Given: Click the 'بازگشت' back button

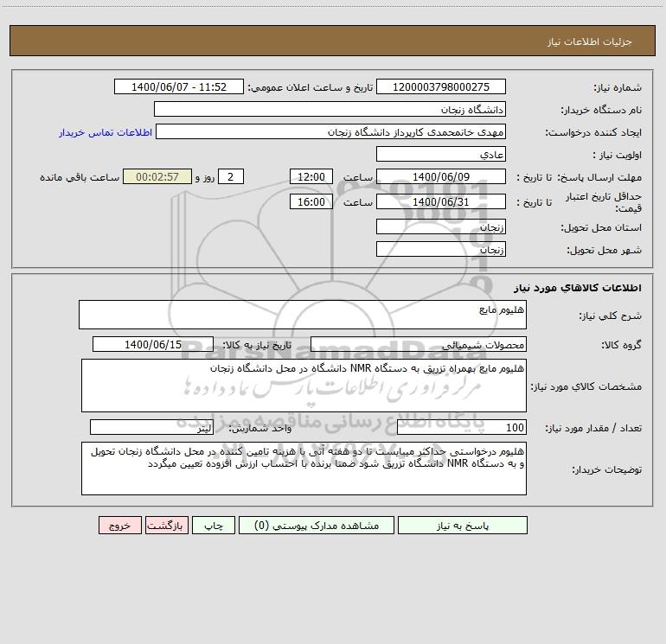Looking at the screenshot, I should point(166,525).
